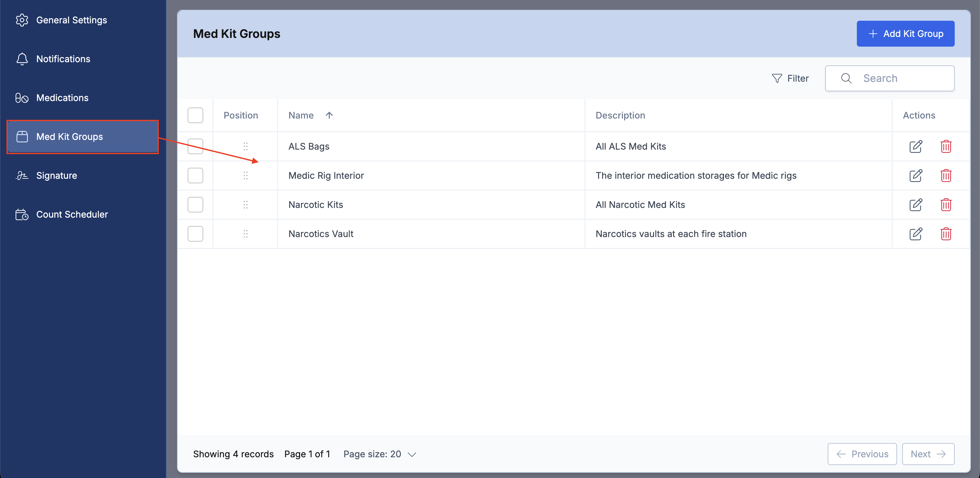Image resolution: width=980 pixels, height=478 pixels.
Task: Click the 'Showing 4 records' status text
Action: [233, 454]
